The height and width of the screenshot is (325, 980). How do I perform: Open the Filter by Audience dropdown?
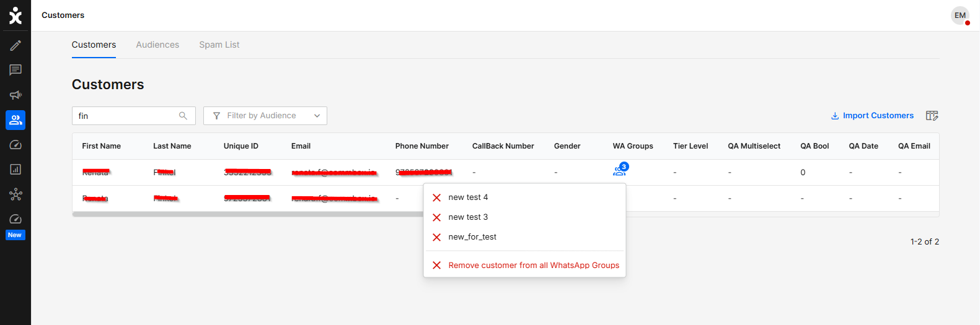(x=265, y=116)
